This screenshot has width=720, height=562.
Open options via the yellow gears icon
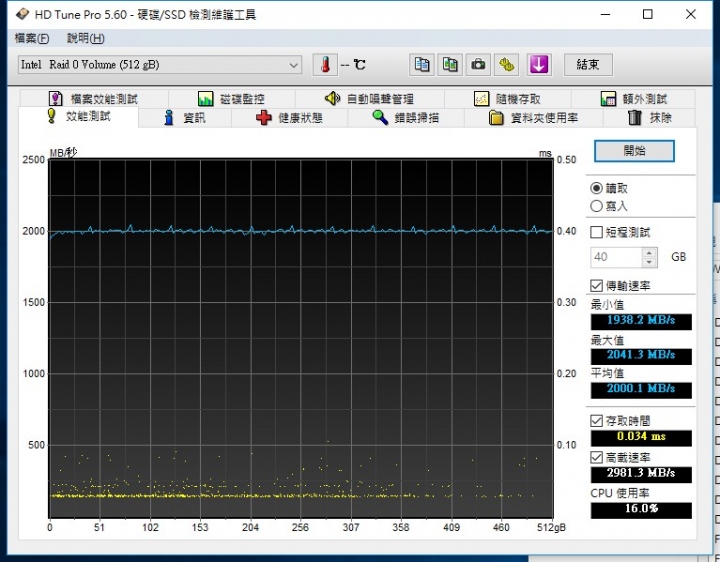click(x=506, y=65)
